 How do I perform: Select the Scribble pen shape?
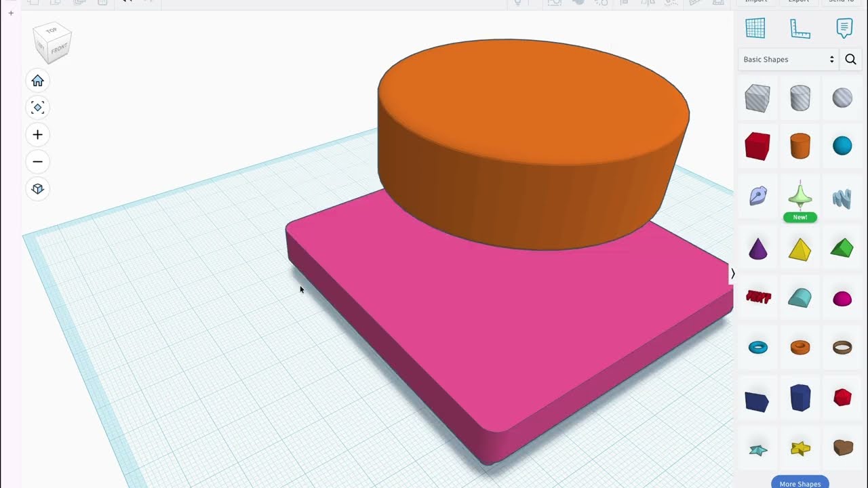757,197
